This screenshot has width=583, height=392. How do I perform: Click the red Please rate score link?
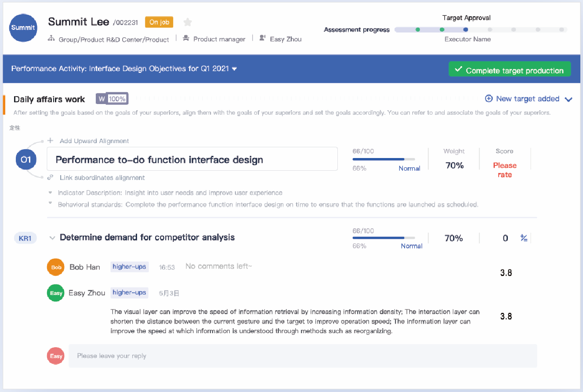tap(504, 170)
